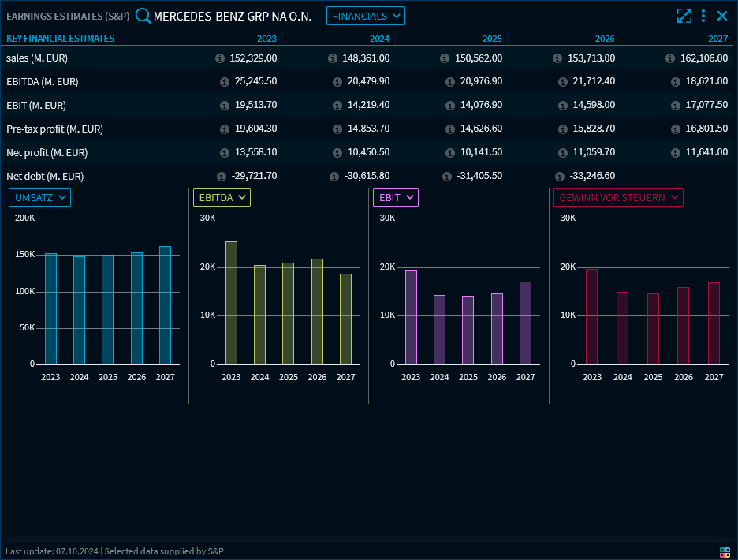
Task: Open the GEWINN VOR STEUERN dropdown
Action: [618, 197]
